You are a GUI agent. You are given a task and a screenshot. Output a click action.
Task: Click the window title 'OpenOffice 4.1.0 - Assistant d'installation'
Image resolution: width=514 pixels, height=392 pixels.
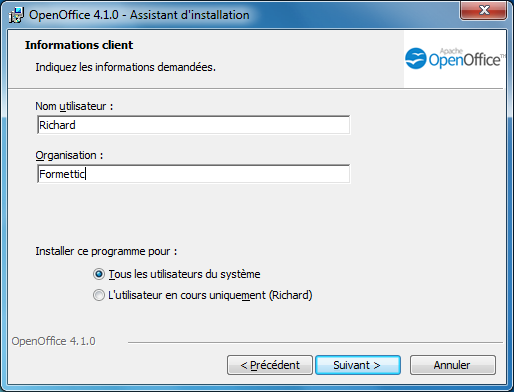pyautogui.click(x=139, y=15)
